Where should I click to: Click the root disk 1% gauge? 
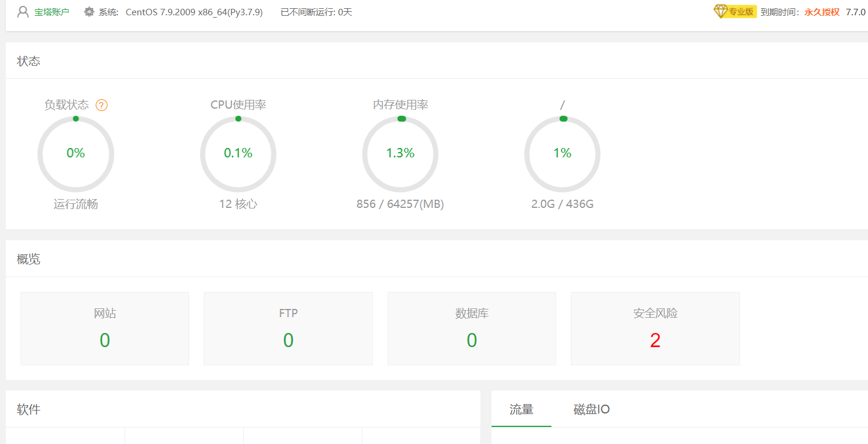[563, 154]
